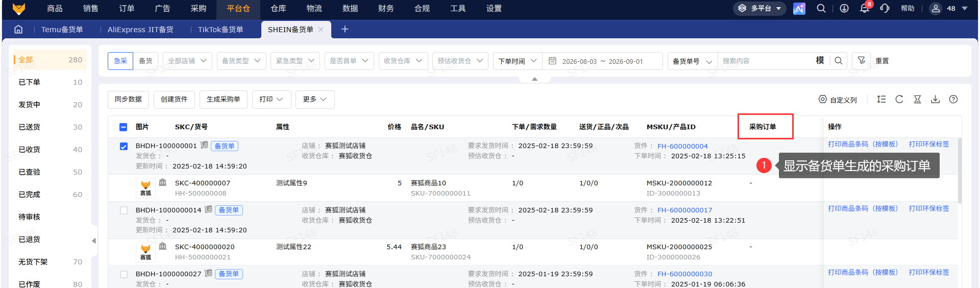Open the 是否首单 dropdown

pyautogui.click(x=349, y=61)
